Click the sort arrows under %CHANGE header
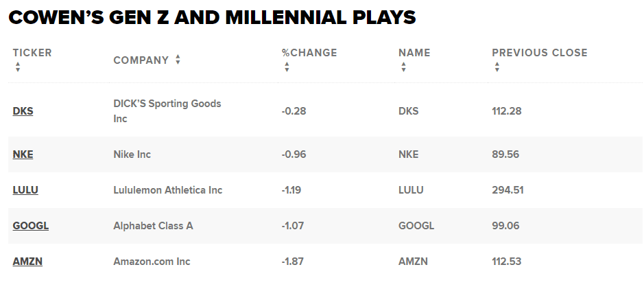The width and height of the screenshot is (644, 289). coord(287,67)
